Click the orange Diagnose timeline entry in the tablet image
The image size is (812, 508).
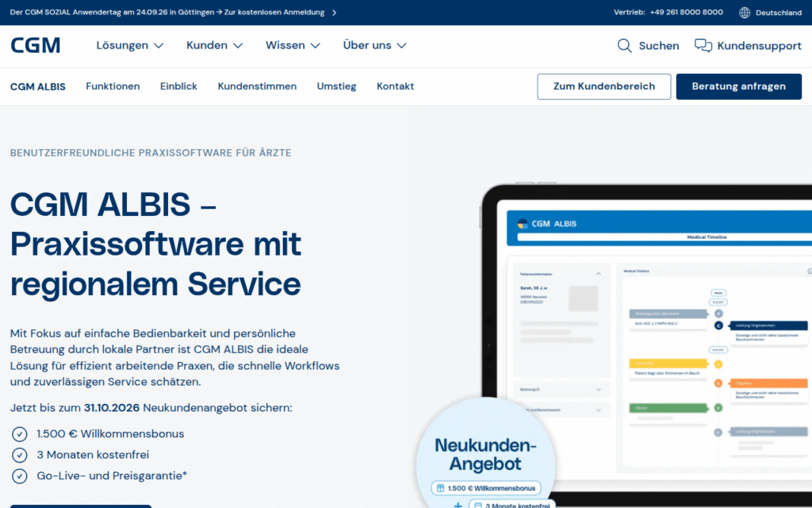[768, 383]
